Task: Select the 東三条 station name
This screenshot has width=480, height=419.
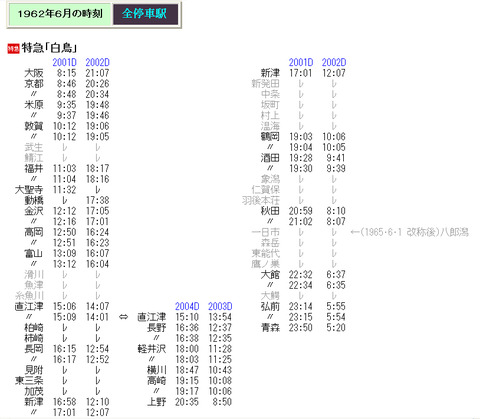Action: (x=29, y=381)
